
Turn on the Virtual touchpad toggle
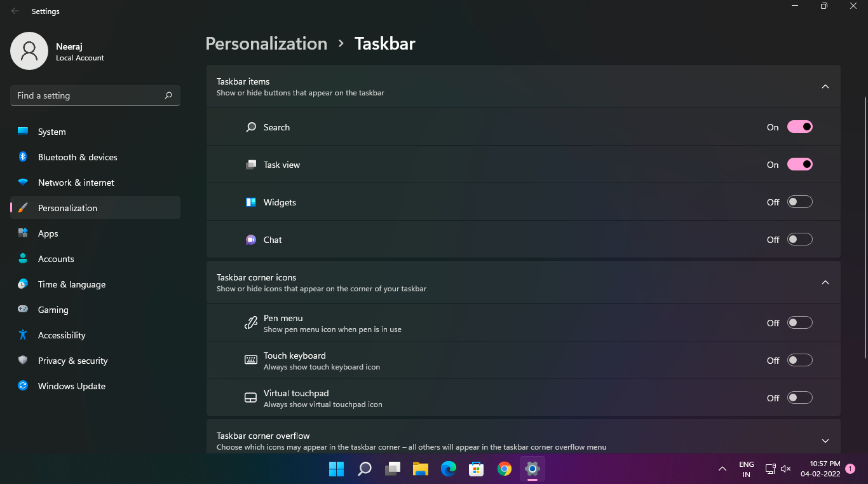800,398
